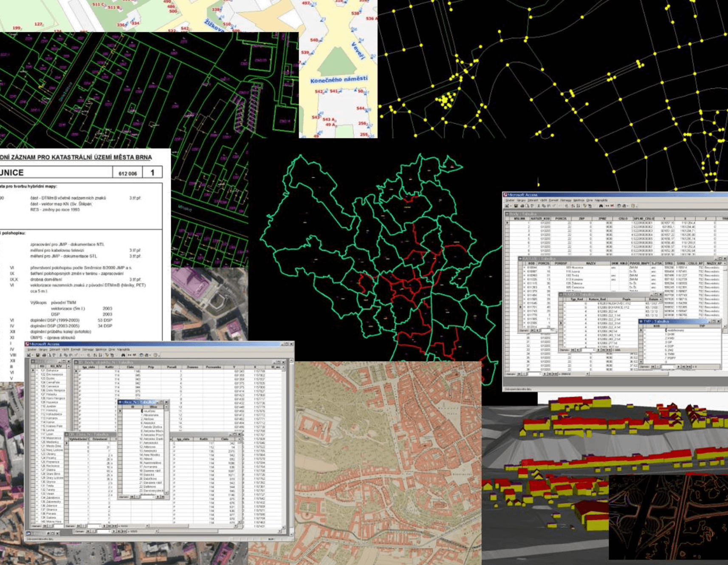Select the Ulice column header in small table
The image size is (728, 565).
coord(153,407)
